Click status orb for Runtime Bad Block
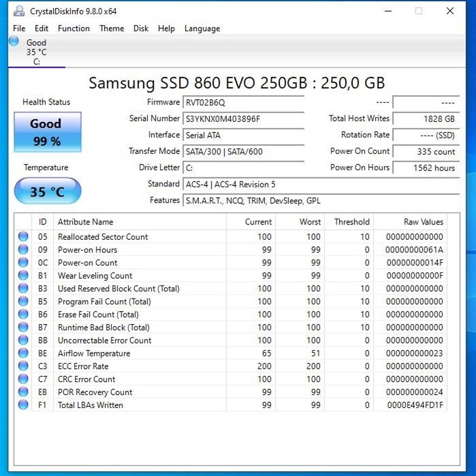The width and height of the screenshot is (476, 476). pos(23,327)
